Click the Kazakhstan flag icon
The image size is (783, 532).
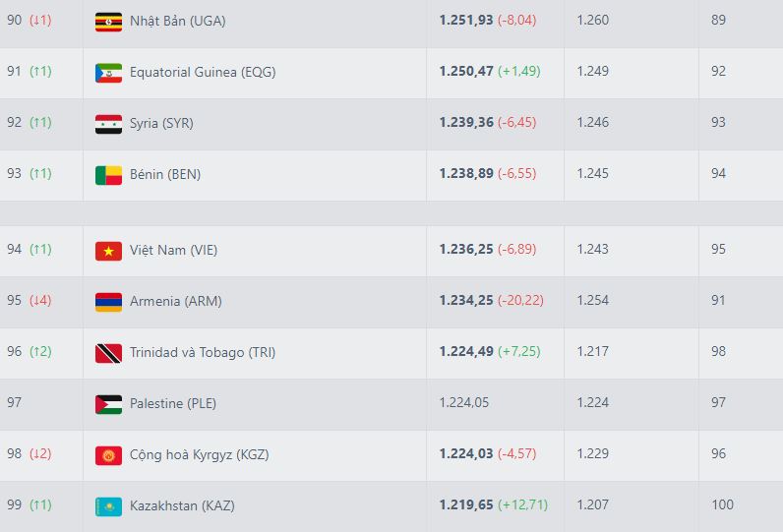click(108, 505)
